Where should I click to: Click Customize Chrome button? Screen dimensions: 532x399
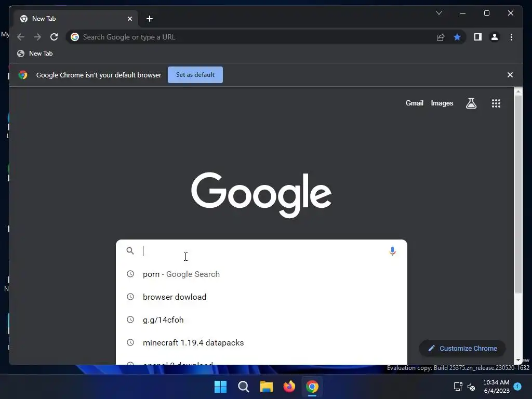(x=462, y=349)
